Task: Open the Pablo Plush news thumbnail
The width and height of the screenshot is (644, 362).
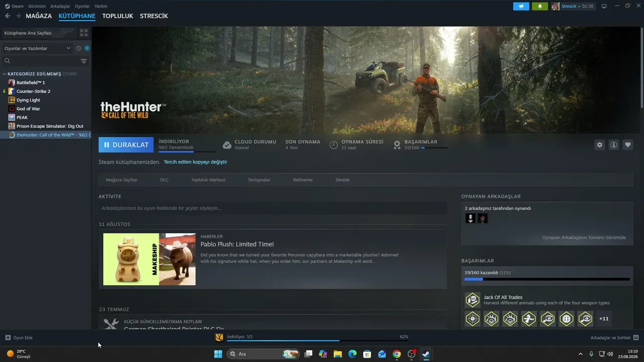Action: coord(149,259)
